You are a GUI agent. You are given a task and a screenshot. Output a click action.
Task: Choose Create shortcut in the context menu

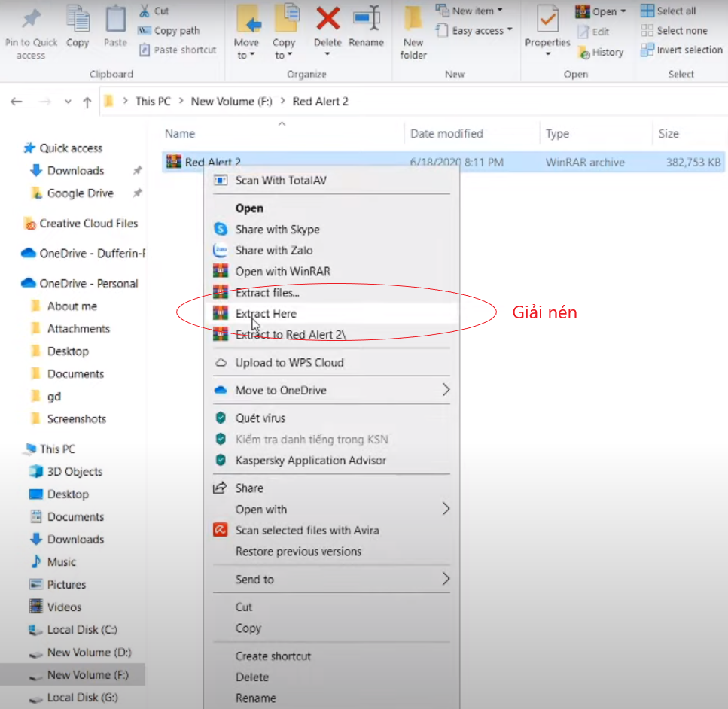point(331,656)
